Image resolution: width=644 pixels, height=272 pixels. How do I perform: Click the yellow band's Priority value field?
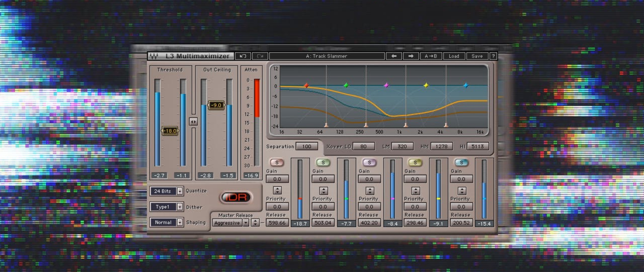[x=415, y=207]
